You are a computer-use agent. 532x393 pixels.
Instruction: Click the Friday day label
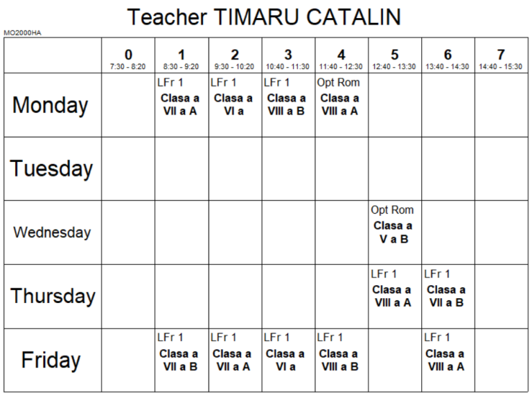[51, 360]
